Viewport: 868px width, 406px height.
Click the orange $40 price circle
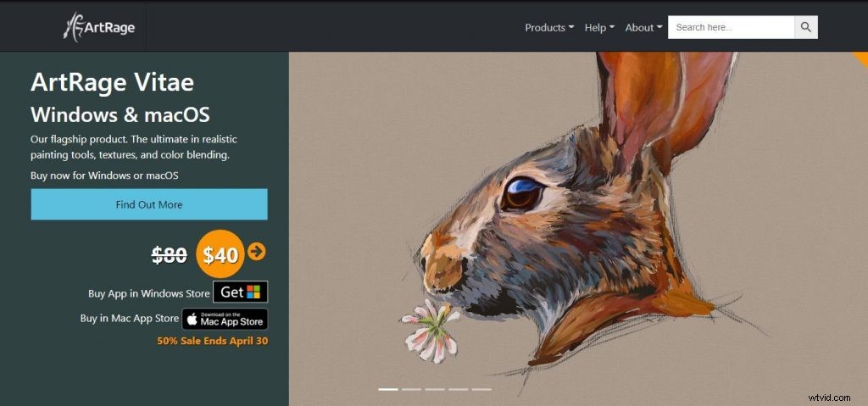click(220, 254)
